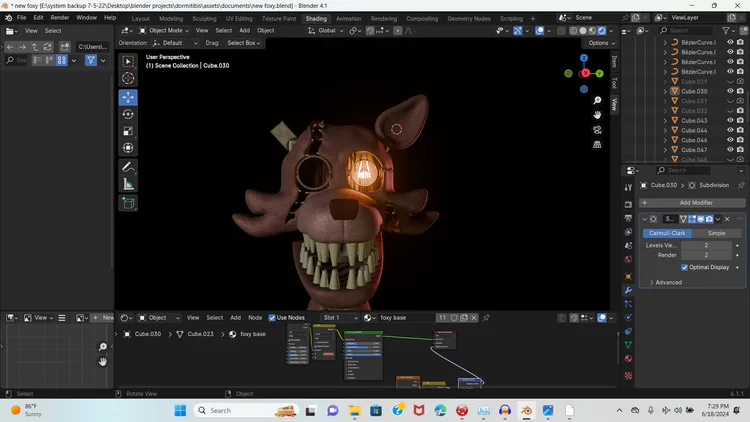The height and width of the screenshot is (422, 750).
Task: Select the Cursor tool
Action: (x=128, y=78)
